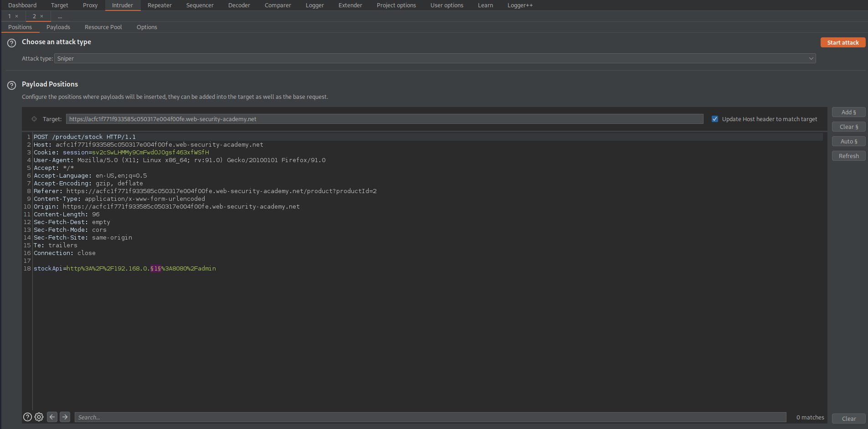Click the Auto § button

point(848,141)
